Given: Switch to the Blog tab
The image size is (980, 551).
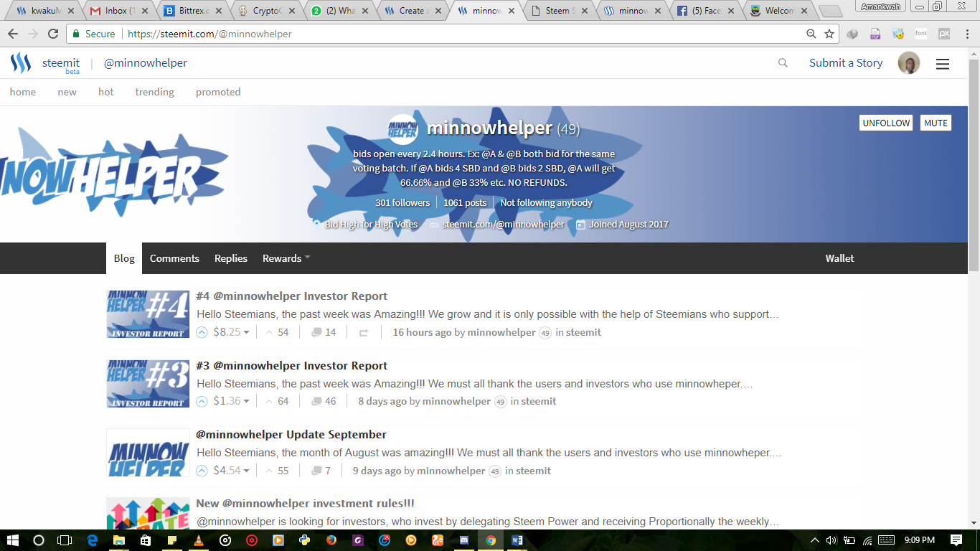Looking at the screenshot, I should point(124,258).
